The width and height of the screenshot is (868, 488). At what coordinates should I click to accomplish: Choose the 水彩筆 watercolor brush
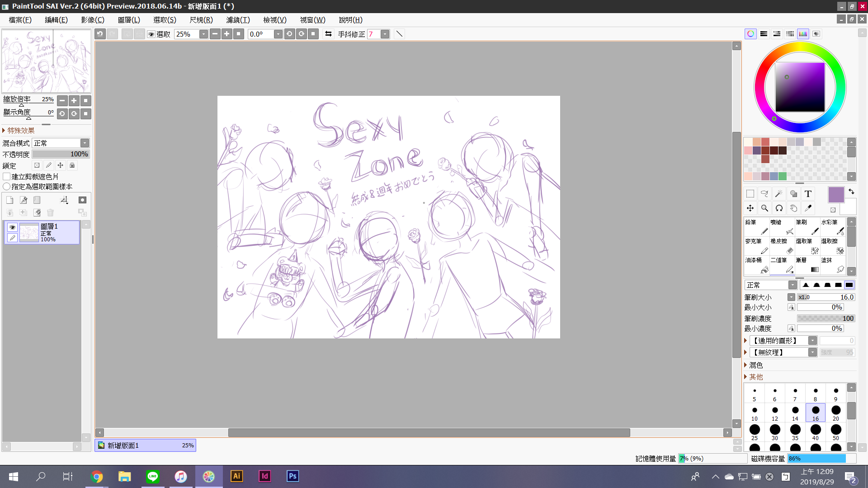[832, 227]
